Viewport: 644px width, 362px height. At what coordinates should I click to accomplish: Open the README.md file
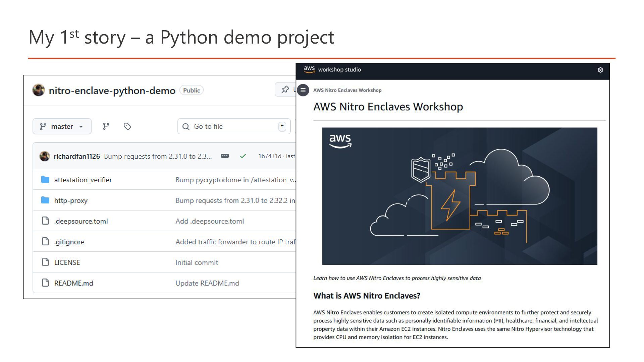73,283
